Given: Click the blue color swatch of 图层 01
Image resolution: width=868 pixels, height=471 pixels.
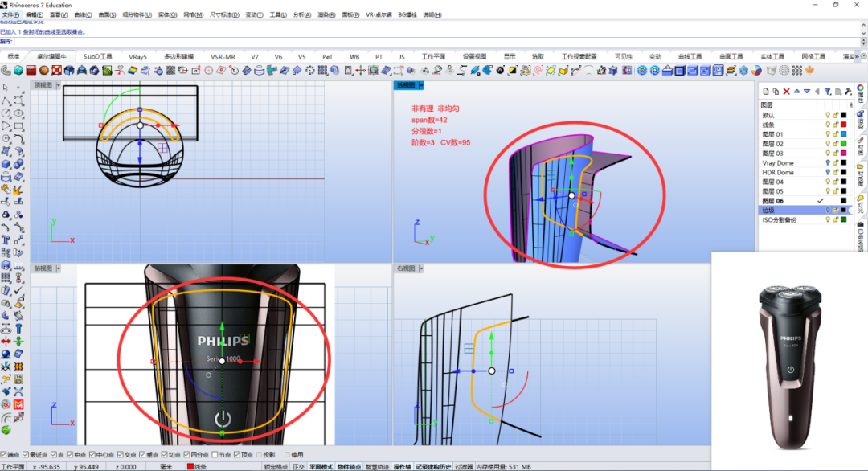Looking at the screenshot, I should pos(844,134).
